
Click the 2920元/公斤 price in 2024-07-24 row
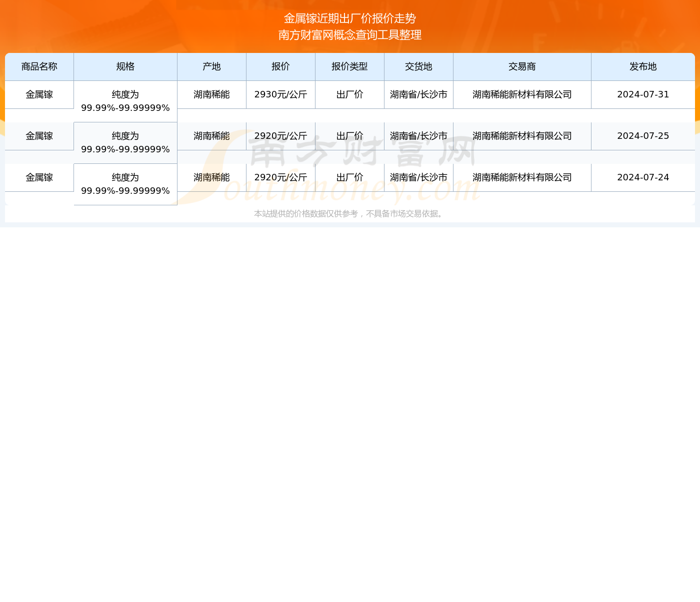(280, 177)
